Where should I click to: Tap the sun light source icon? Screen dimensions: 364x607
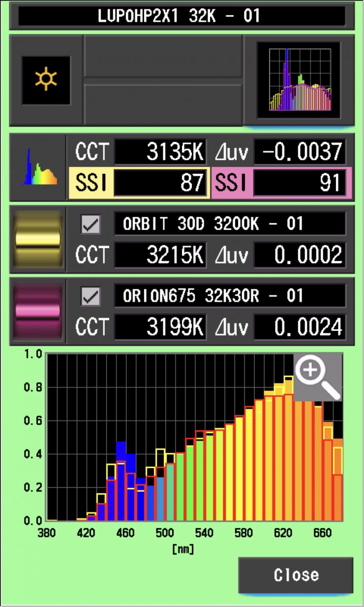pos(46,80)
